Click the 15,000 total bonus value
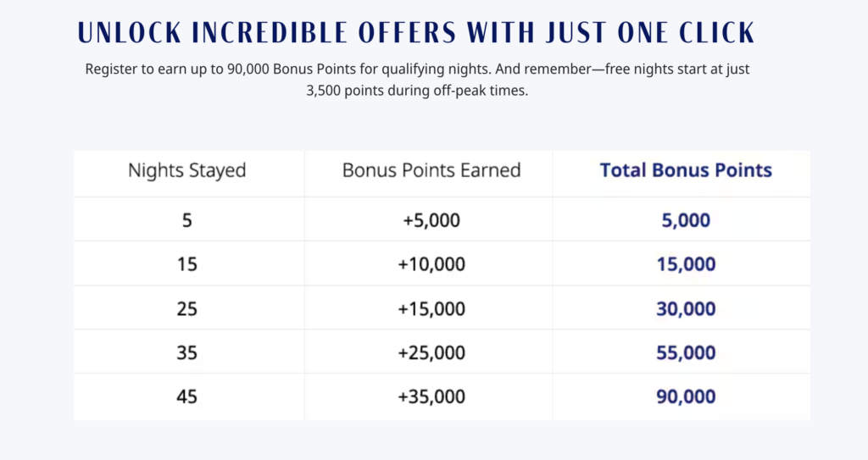The width and height of the screenshot is (868, 460). pos(686,264)
